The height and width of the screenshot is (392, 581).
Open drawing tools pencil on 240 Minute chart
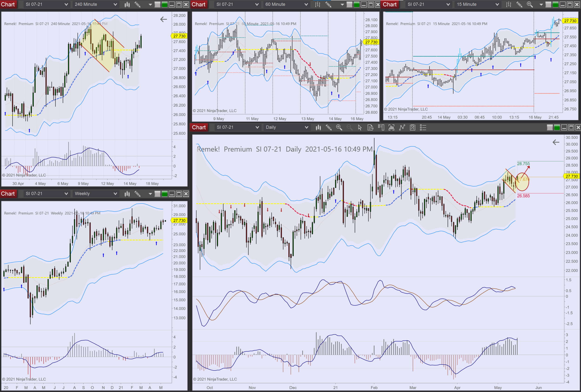[x=137, y=4]
